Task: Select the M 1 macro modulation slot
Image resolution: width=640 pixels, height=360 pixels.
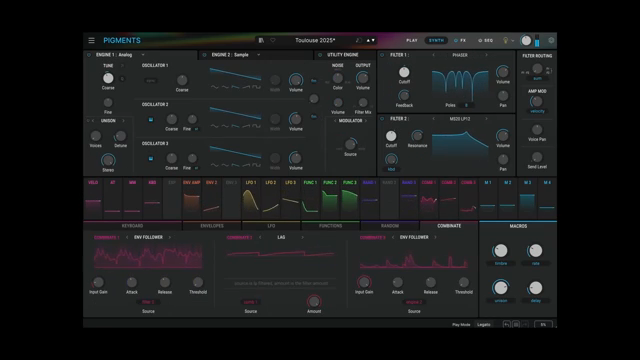Action: [x=488, y=199]
